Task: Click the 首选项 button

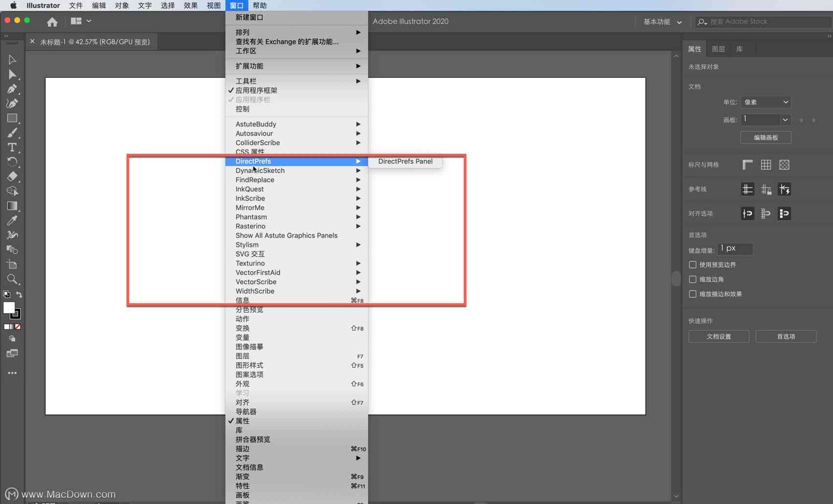Action: pos(786,336)
